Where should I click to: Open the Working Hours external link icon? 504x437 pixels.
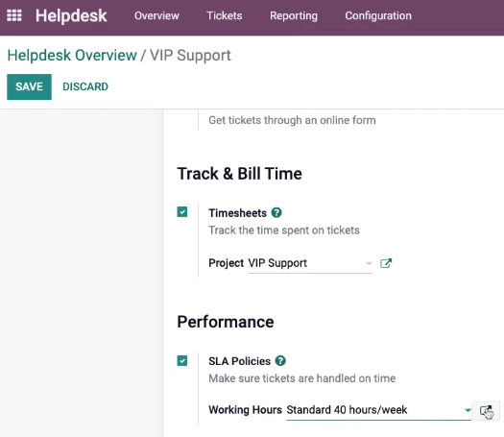(x=486, y=411)
